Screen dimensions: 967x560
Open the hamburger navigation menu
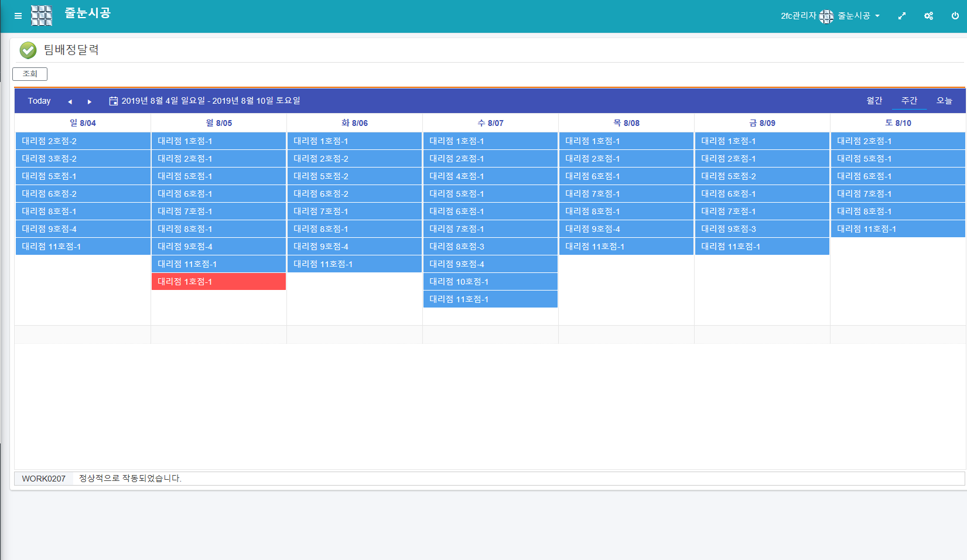pyautogui.click(x=18, y=16)
